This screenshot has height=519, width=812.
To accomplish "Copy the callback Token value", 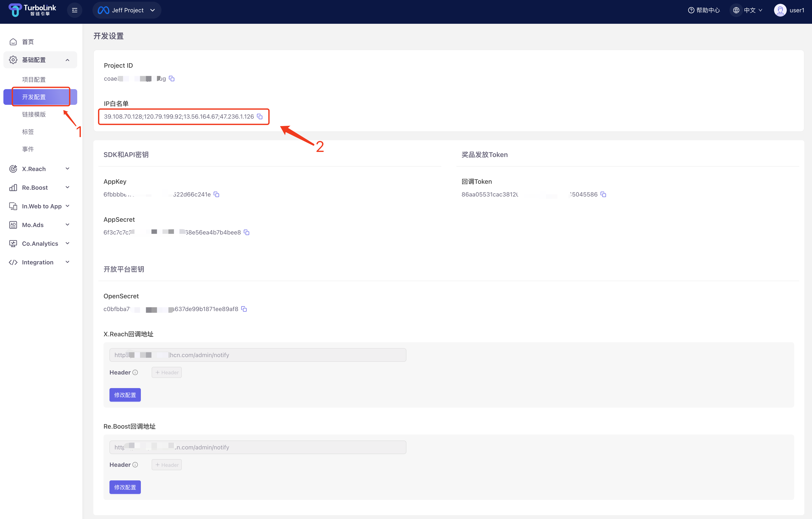I will [603, 194].
